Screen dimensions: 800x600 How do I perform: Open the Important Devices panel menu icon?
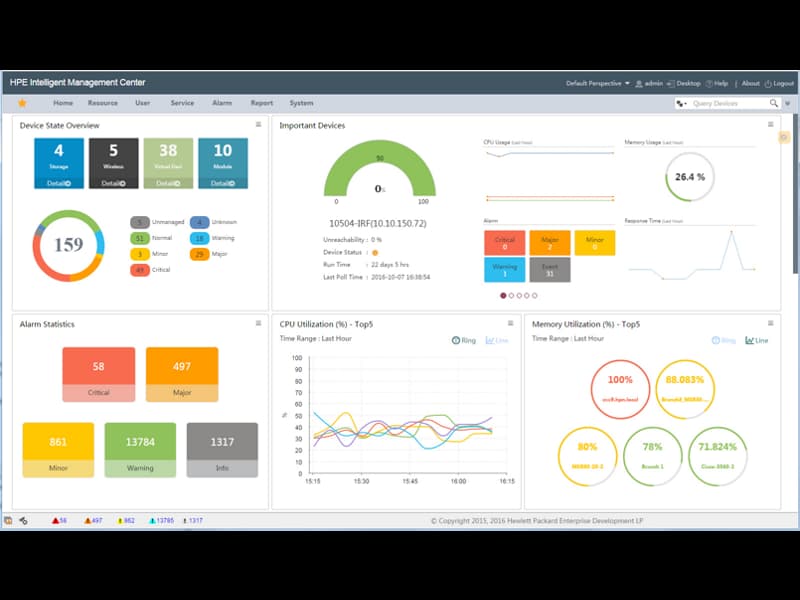pos(770,124)
